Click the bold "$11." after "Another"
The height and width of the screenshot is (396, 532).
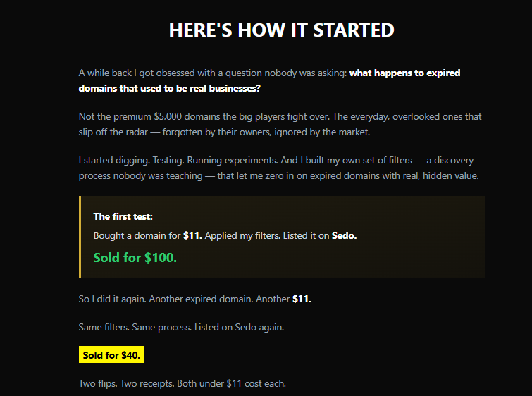(302, 299)
